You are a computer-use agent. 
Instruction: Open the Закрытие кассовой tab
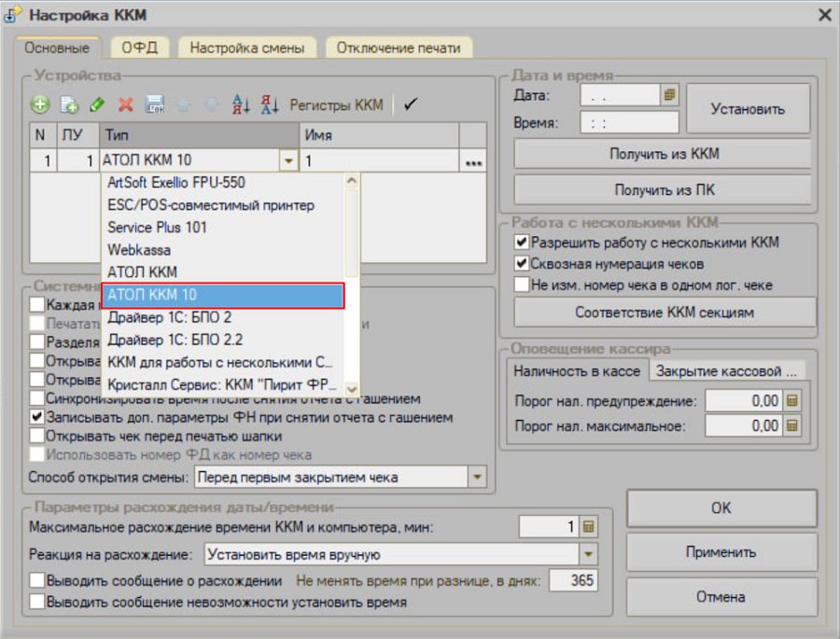pyautogui.click(x=726, y=371)
